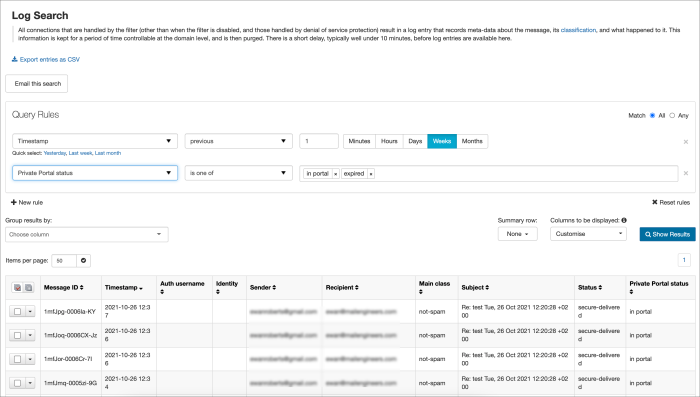Quick select Last month

click(108, 153)
